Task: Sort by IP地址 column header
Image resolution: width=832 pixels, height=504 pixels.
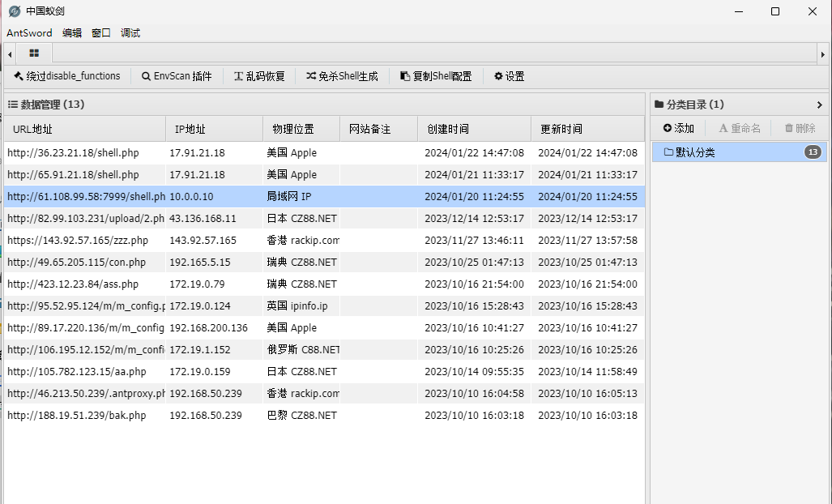Action: (215, 129)
